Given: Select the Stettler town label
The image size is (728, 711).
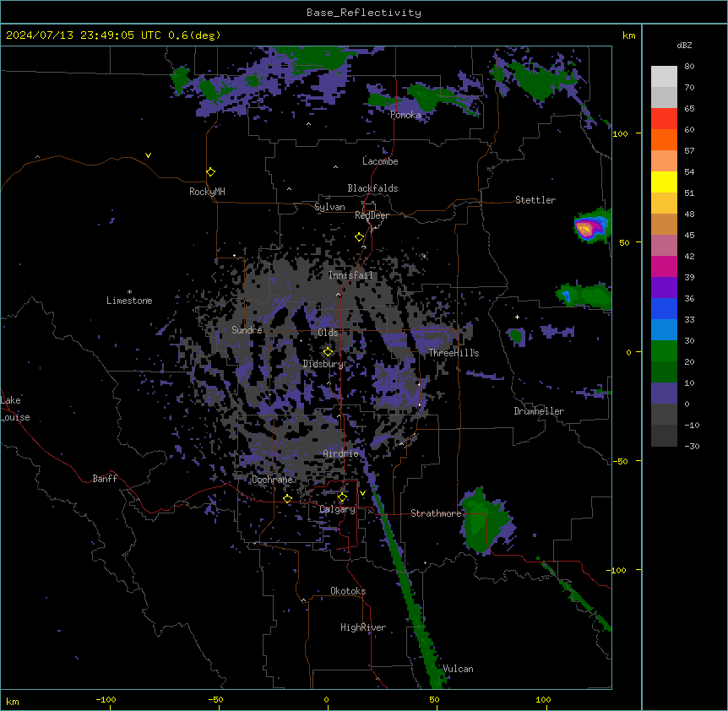Looking at the screenshot, I should coord(535,200).
